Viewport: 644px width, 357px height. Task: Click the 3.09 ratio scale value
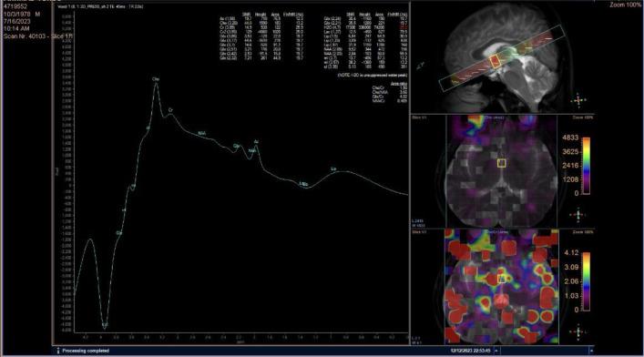click(571, 267)
